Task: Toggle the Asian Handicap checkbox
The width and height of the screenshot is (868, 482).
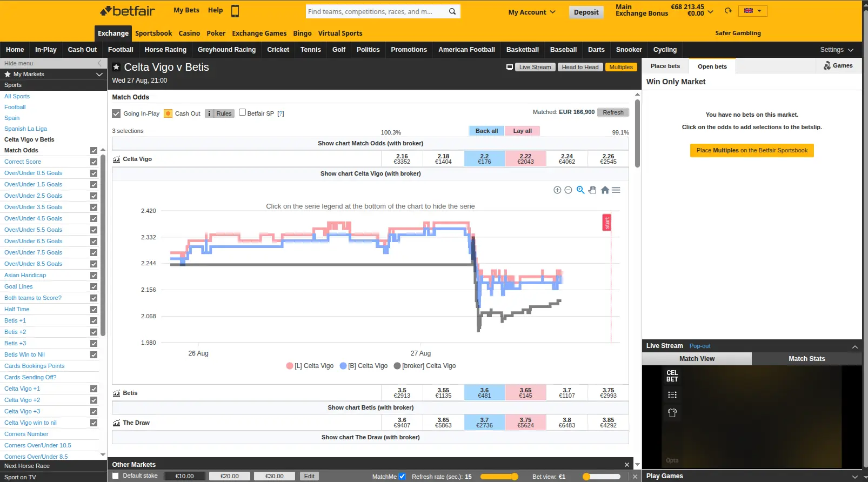Action: [x=94, y=275]
